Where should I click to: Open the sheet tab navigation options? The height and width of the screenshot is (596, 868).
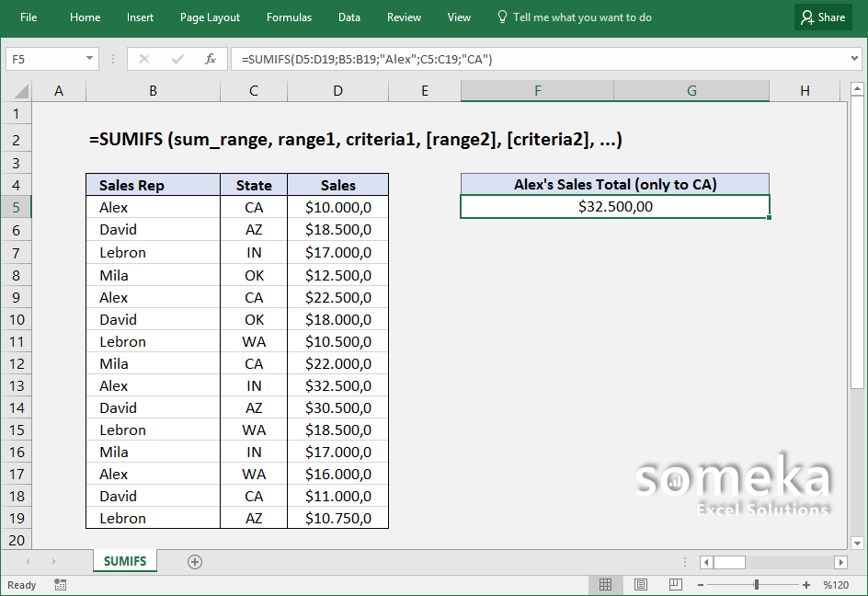pos(684,561)
